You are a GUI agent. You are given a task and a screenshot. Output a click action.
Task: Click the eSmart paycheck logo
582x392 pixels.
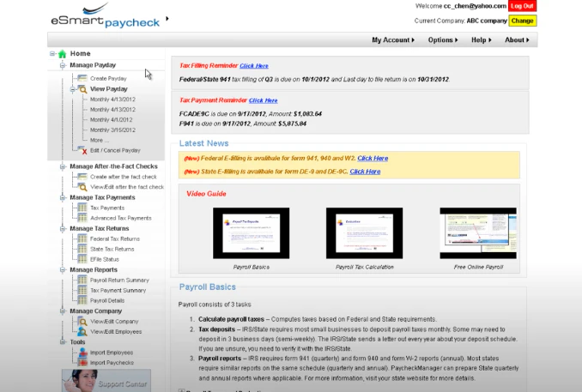[106, 15]
